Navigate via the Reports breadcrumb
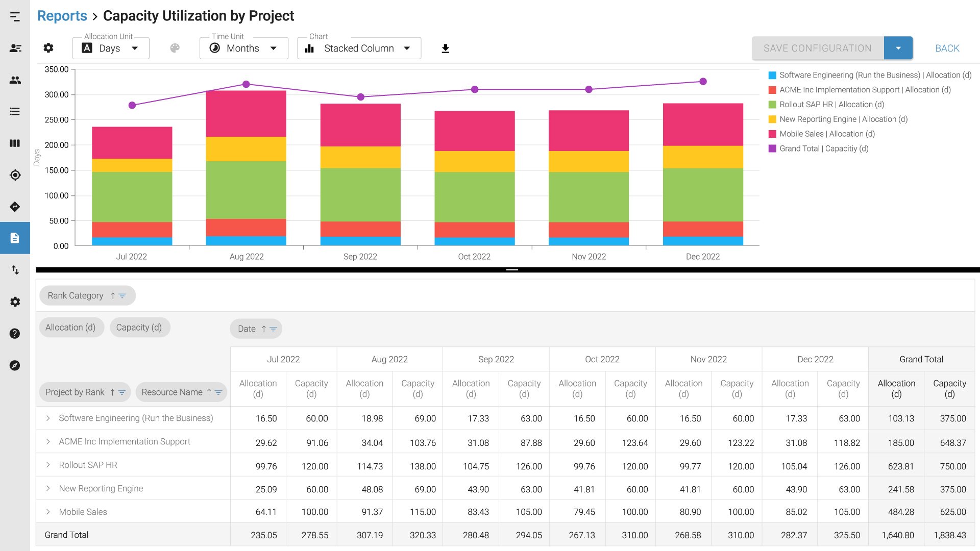Viewport: 980px width, 551px height. point(62,16)
